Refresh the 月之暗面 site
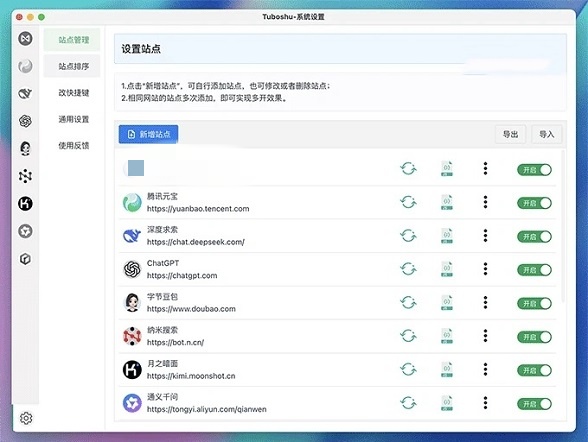Viewport: 588px width, 442px height. point(408,370)
